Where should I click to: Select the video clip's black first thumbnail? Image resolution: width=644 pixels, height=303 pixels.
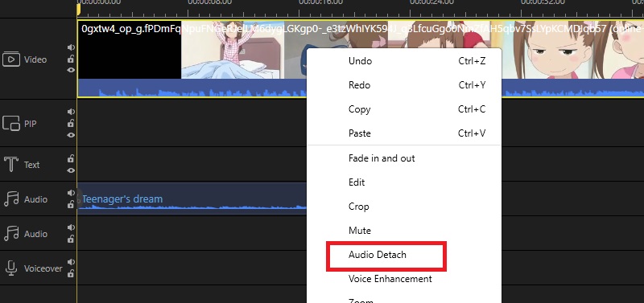pyautogui.click(x=130, y=50)
